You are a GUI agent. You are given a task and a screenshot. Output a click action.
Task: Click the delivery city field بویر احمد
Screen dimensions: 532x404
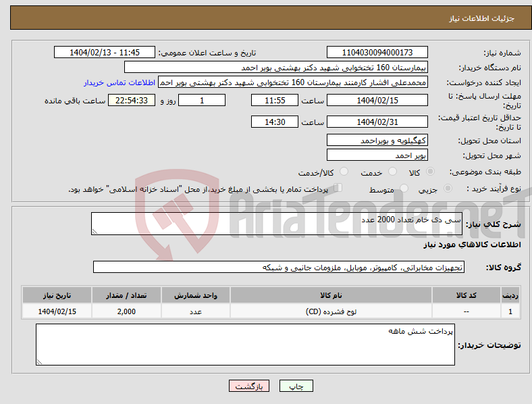(x=377, y=155)
